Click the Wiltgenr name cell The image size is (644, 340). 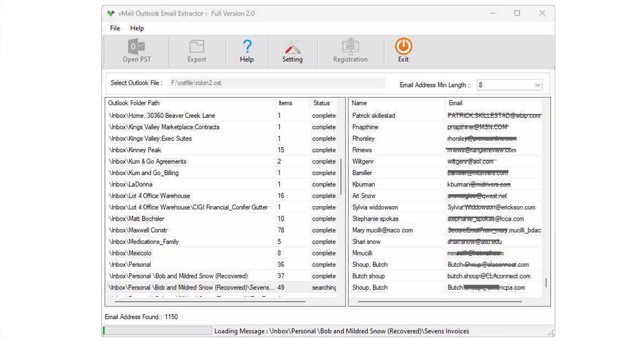[363, 161]
